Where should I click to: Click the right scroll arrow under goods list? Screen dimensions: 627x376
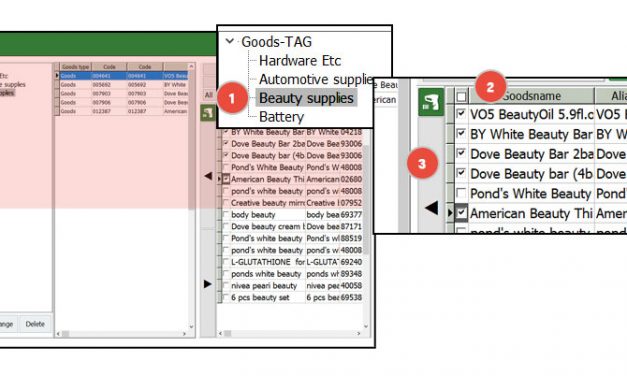coord(358,333)
